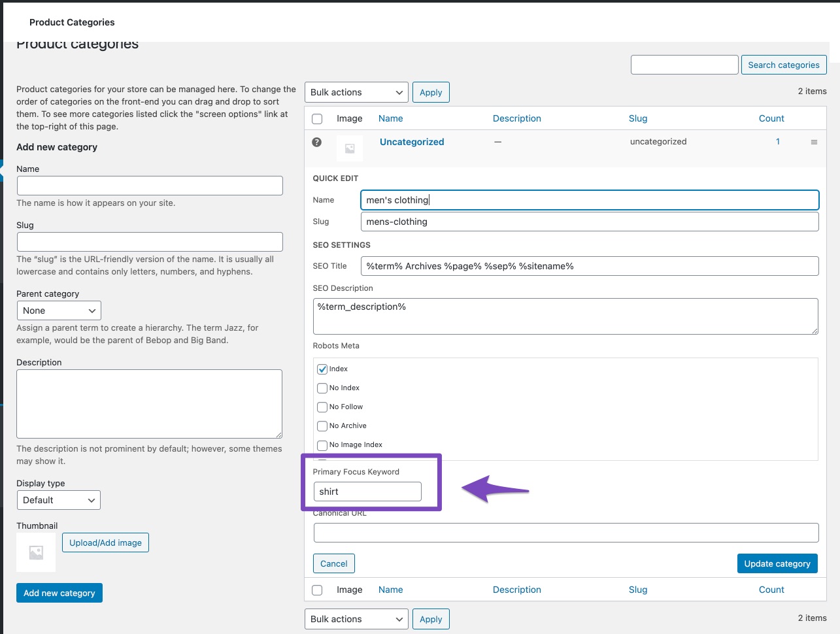Screen dimensions: 840x634
Task: Focus the Primary Focus Keyword field
Action: point(367,492)
